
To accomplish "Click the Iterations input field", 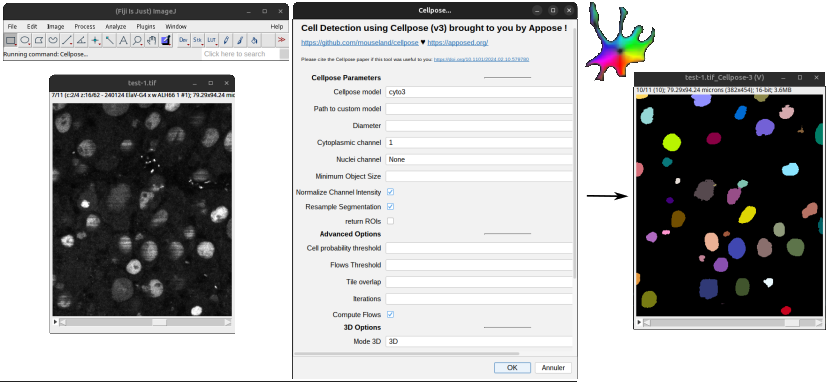I will (479, 299).
